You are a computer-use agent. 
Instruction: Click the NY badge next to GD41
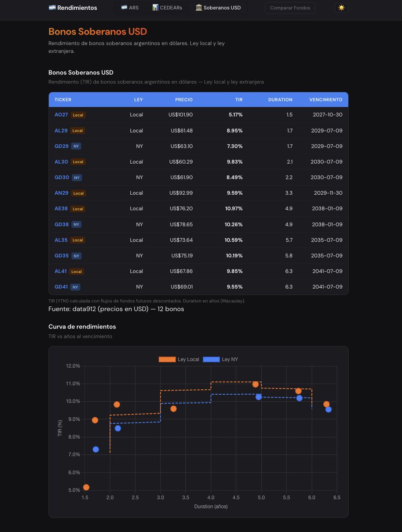click(75, 287)
